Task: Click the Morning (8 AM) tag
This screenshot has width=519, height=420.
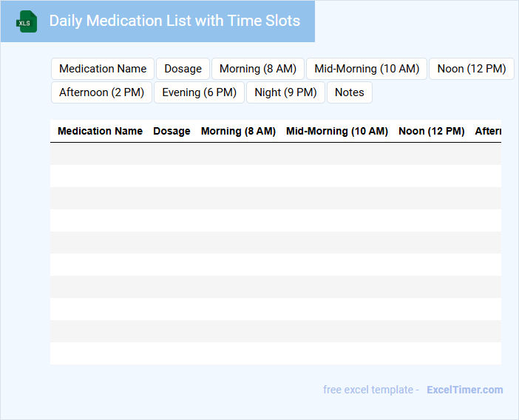Action: tap(258, 69)
